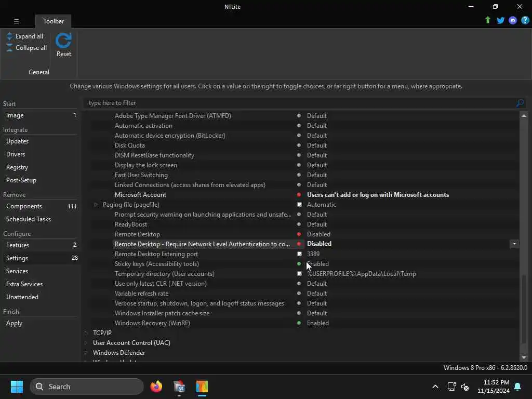Viewport: 532px width, 399px height.
Task: Click the filter search magnifier icon
Action: pyautogui.click(x=520, y=103)
